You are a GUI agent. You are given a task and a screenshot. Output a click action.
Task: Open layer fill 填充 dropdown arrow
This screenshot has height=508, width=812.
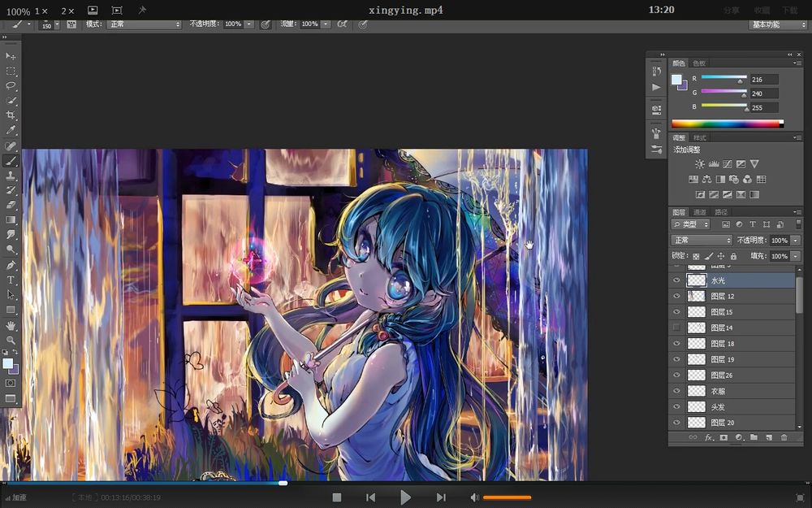point(796,256)
